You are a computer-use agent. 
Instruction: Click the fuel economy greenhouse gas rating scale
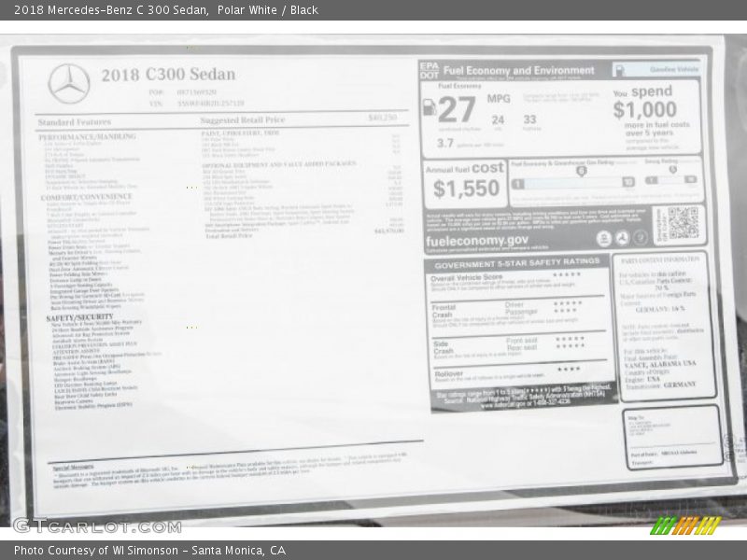coord(573,182)
